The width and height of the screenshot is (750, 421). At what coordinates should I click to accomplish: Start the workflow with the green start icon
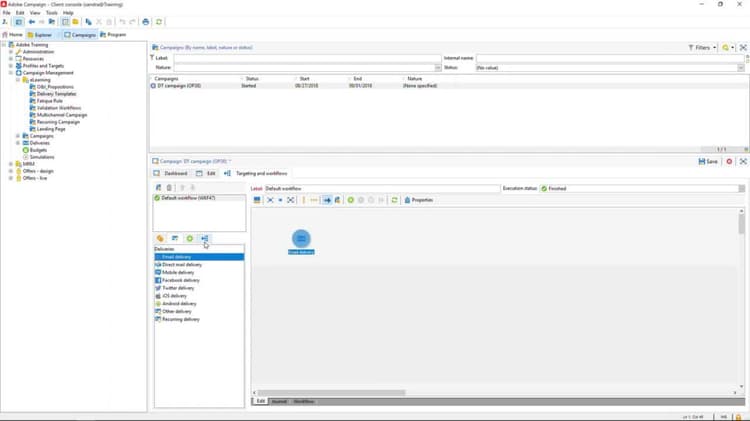tap(351, 200)
